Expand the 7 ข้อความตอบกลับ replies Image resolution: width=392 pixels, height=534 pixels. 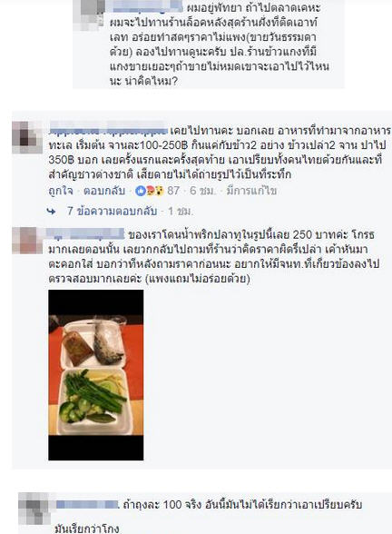112,212
